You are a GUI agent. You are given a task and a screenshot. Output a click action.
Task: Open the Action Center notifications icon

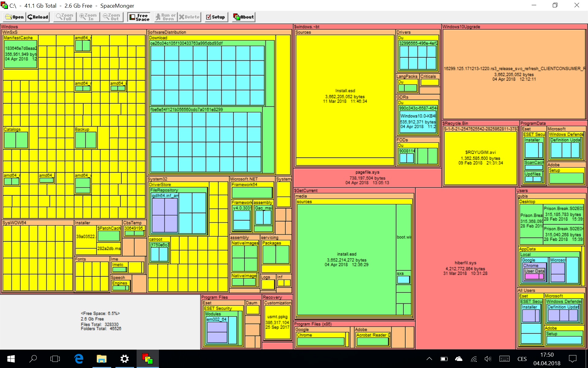click(x=572, y=359)
